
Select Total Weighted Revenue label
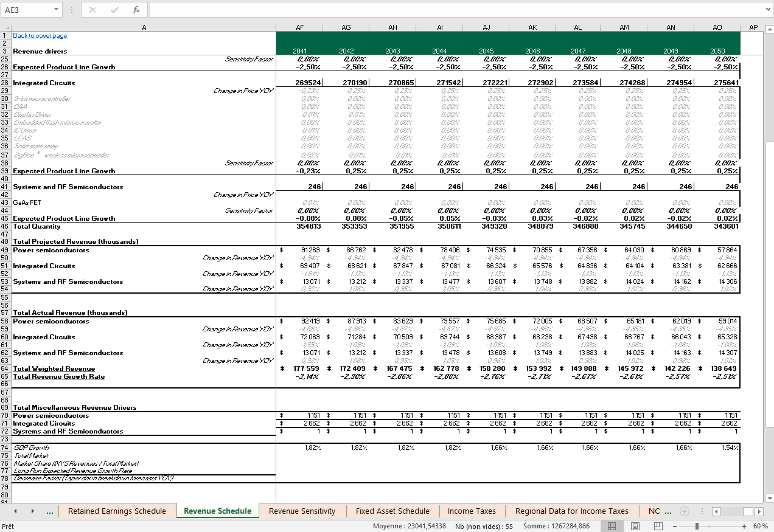click(54, 368)
